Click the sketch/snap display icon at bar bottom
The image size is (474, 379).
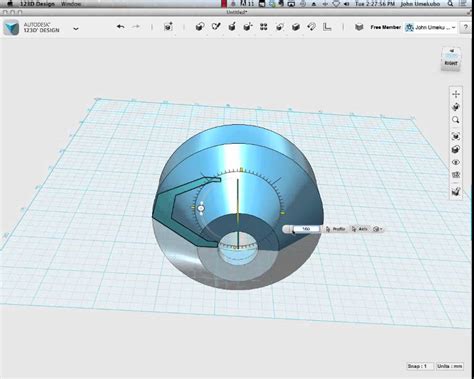pos(456,191)
